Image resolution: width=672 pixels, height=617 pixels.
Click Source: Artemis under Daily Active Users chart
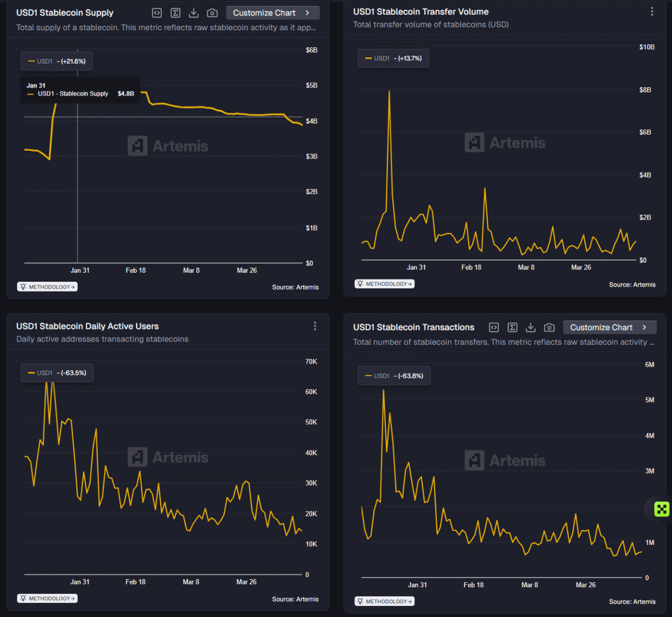(295, 599)
